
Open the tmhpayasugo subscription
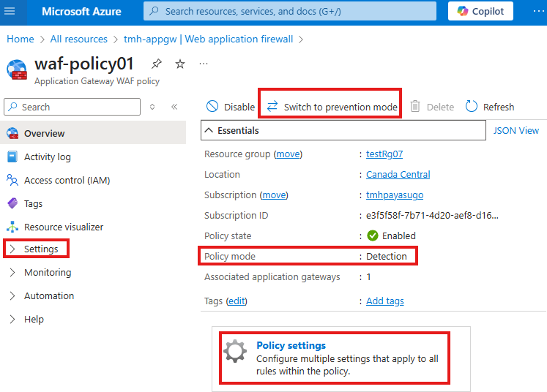(395, 195)
